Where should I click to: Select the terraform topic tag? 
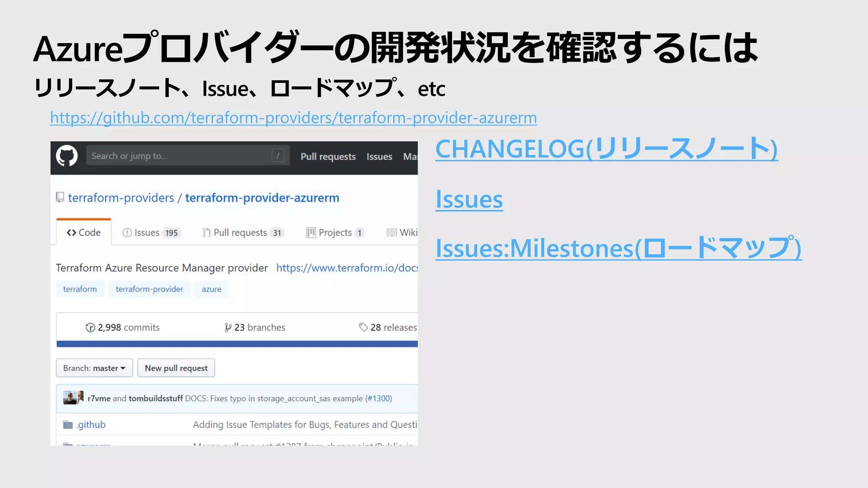80,289
